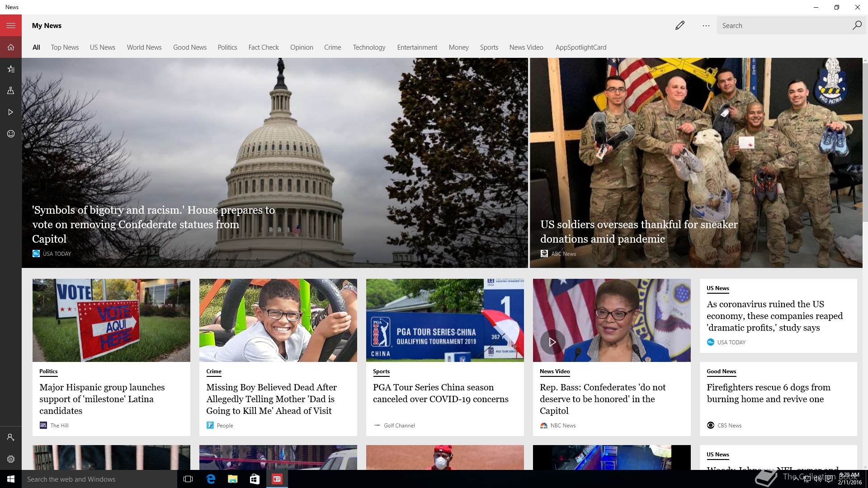Go to Home in sidebar

11,47
